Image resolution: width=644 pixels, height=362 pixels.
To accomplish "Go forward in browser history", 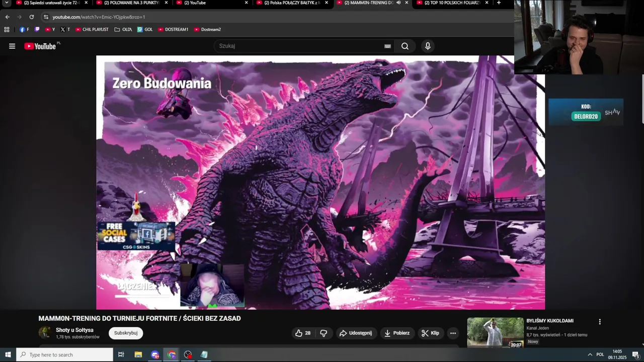I will click(19, 17).
